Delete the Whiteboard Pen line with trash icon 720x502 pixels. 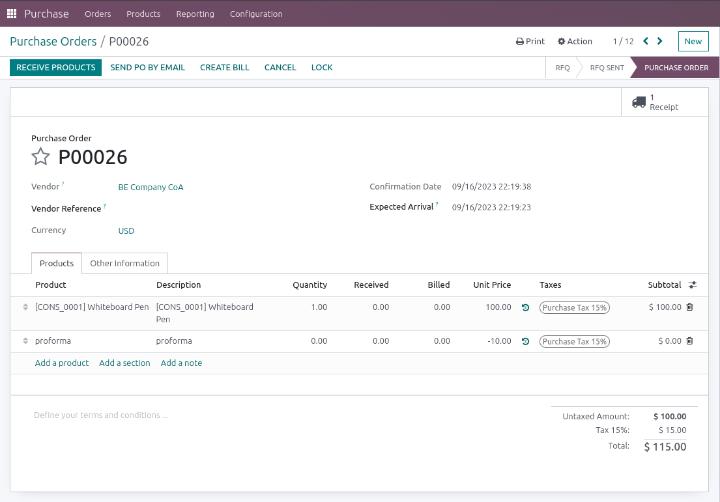pos(690,307)
